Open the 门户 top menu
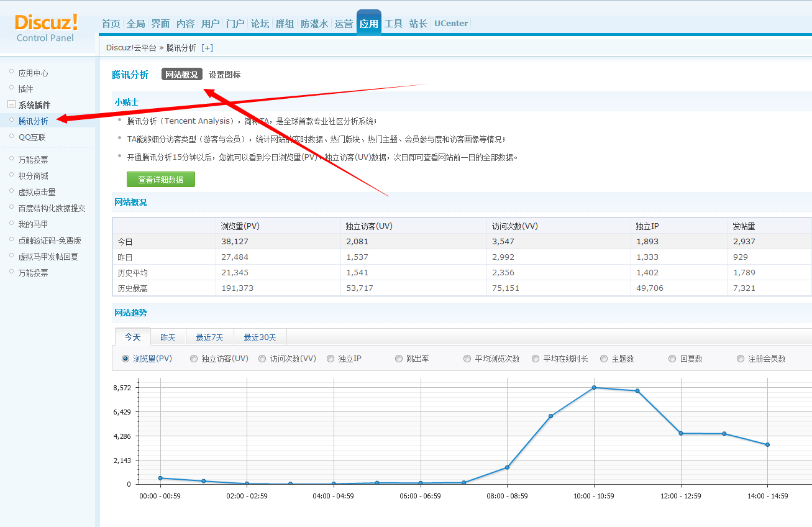 click(x=235, y=24)
